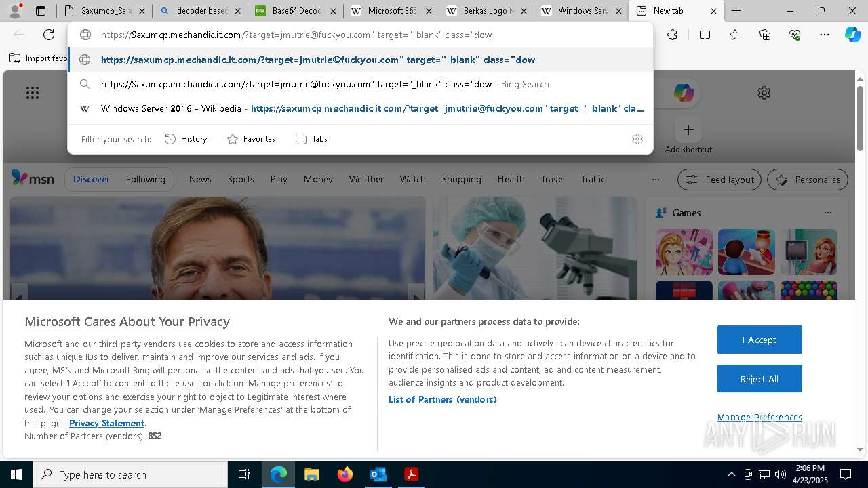The width and height of the screenshot is (868, 488).
Task: Open address bar suggestion settings gear
Action: (637, 138)
